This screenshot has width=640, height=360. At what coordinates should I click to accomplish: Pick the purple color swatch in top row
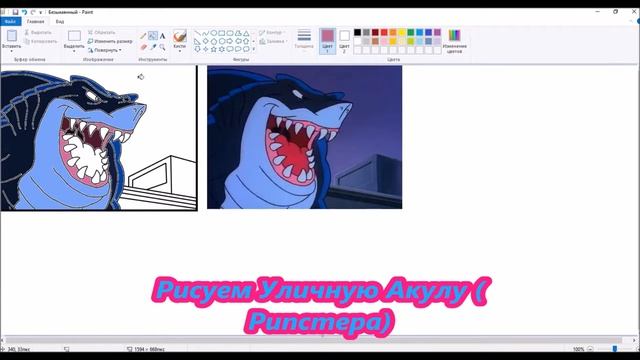pyautogui.click(x=437, y=32)
